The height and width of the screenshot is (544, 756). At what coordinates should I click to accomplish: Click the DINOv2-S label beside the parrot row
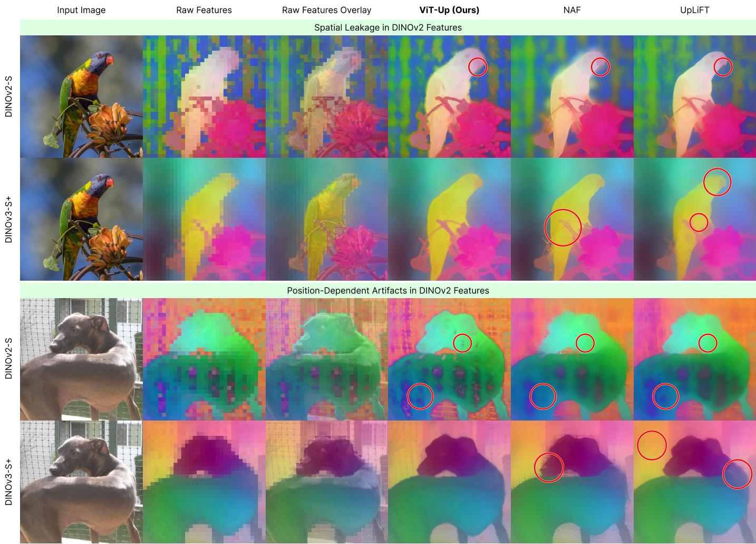coord(8,96)
